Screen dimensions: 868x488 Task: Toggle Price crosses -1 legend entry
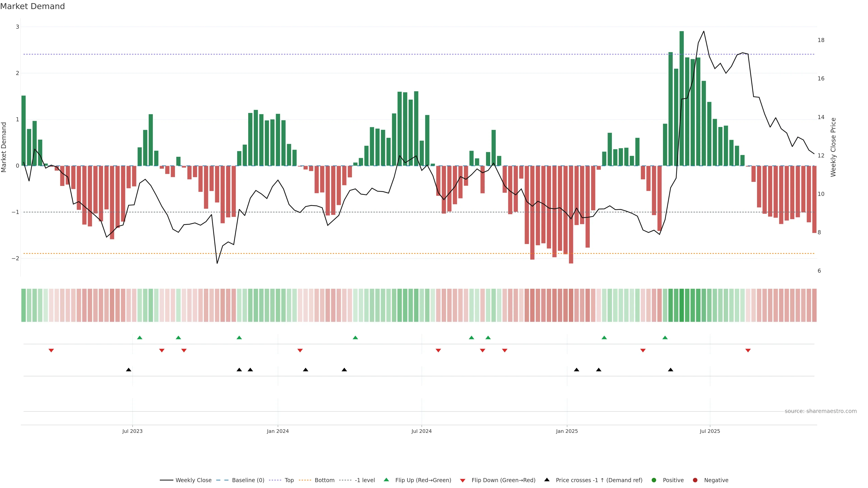pos(599,480)
